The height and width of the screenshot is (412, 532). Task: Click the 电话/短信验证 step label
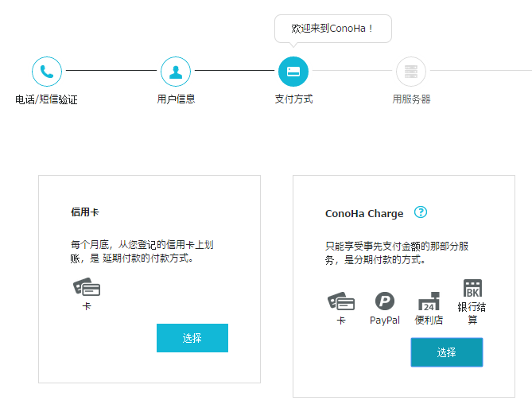click(46, 99)
